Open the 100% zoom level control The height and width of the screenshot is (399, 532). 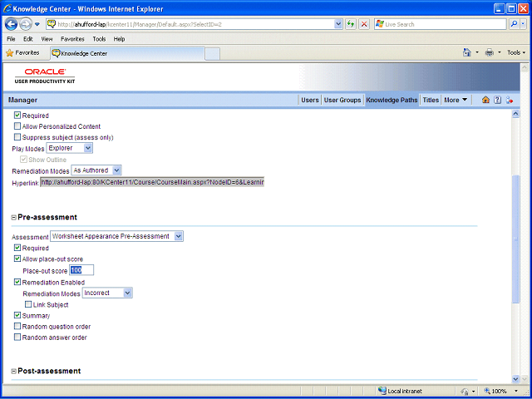pos(501,391)
